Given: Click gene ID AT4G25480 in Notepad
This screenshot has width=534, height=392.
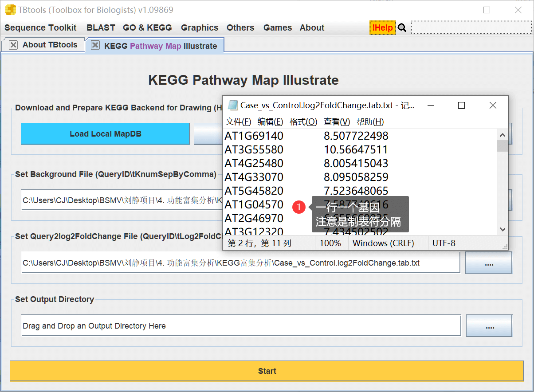Looking at the screenshot, I should [x=254, y=163].
